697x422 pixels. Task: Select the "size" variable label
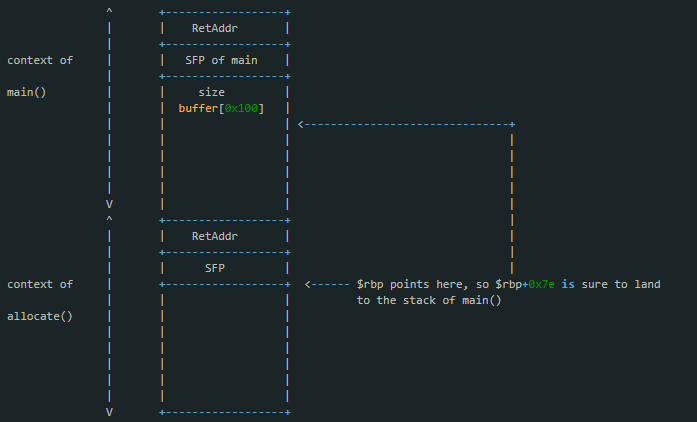[211, 92]
